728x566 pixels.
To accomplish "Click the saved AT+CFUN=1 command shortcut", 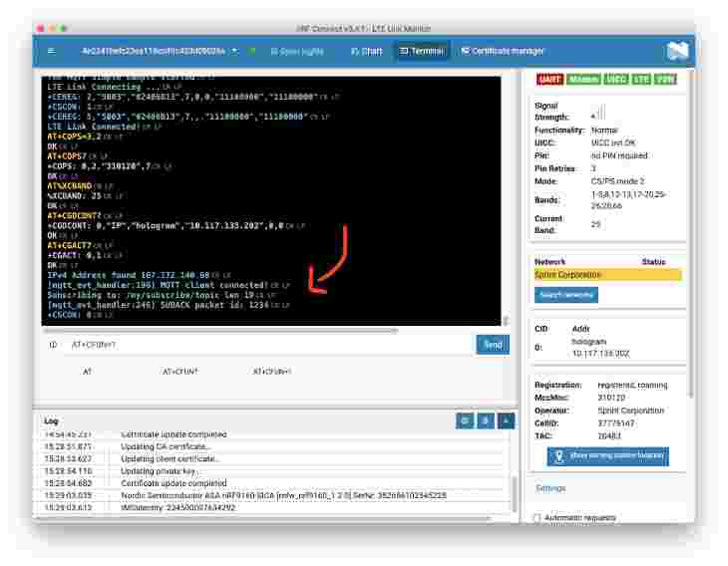I will 272,372.
